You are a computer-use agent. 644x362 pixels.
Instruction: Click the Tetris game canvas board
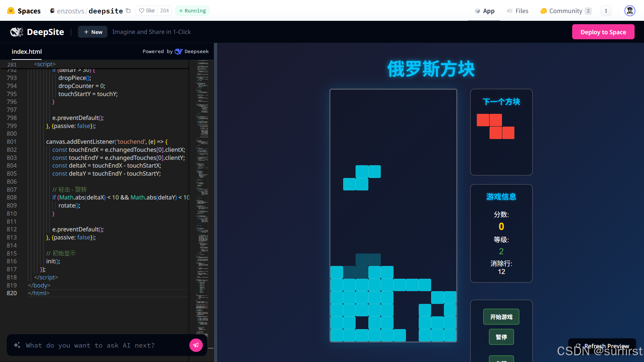pos(393,216)
